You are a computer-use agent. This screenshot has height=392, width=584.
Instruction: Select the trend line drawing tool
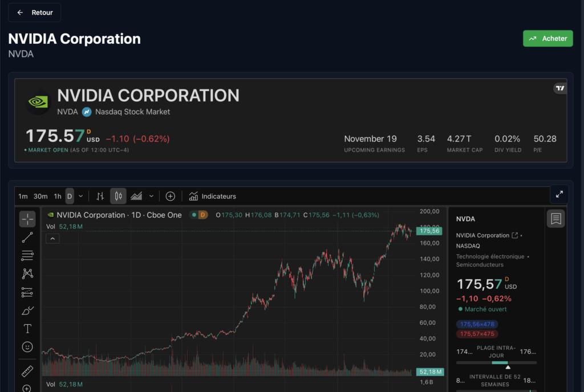pos(27,237)
